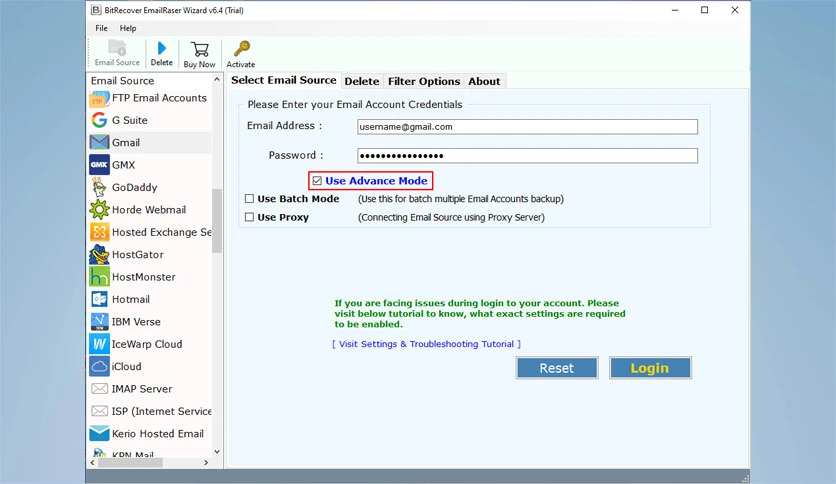Open the Help menu
This screenshot has height=484, width=836.
127,28
